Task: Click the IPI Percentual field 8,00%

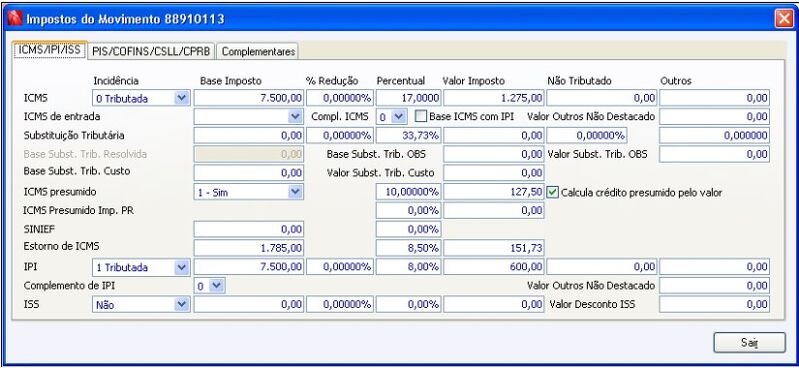Action: click(x=409, y=267)
